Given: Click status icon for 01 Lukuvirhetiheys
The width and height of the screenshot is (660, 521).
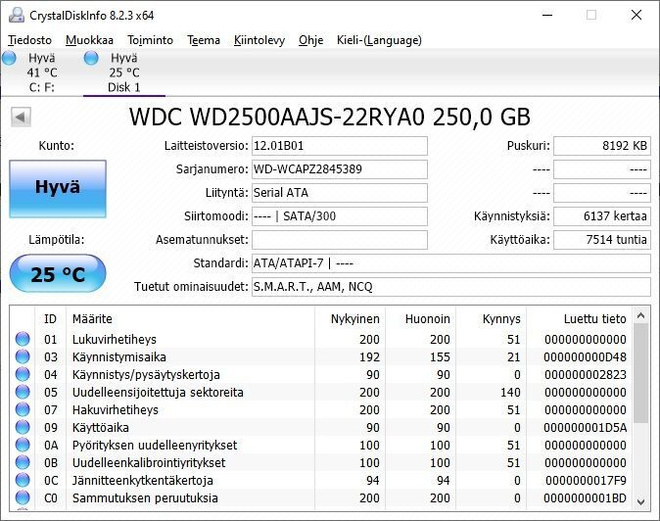Looking at the screenshot, I should click(x=23, y=339).
